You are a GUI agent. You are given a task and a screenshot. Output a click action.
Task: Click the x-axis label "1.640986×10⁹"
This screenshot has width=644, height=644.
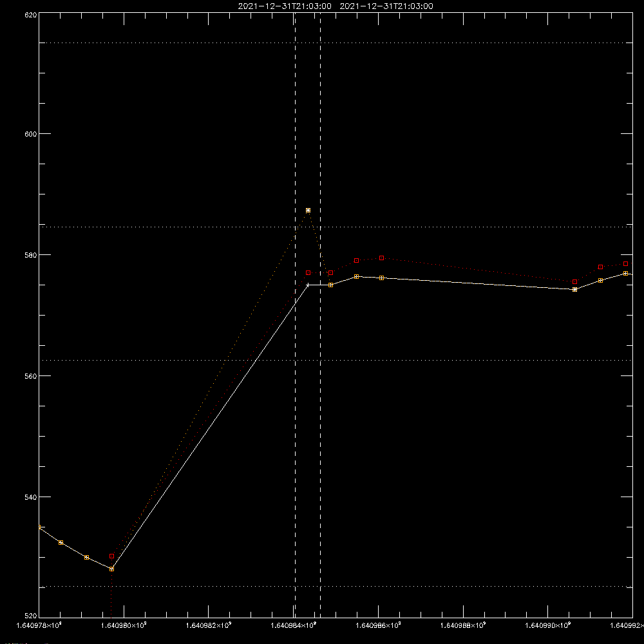379,625
